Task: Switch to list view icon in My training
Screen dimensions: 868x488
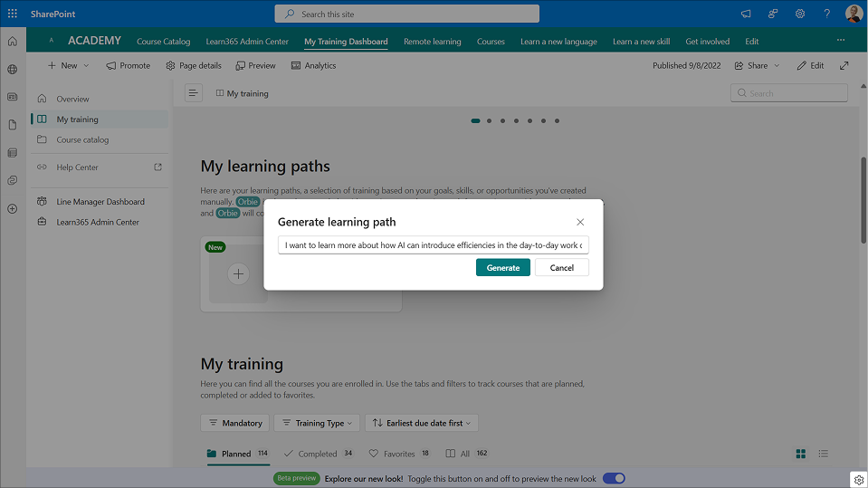Action: click(823, 454)
